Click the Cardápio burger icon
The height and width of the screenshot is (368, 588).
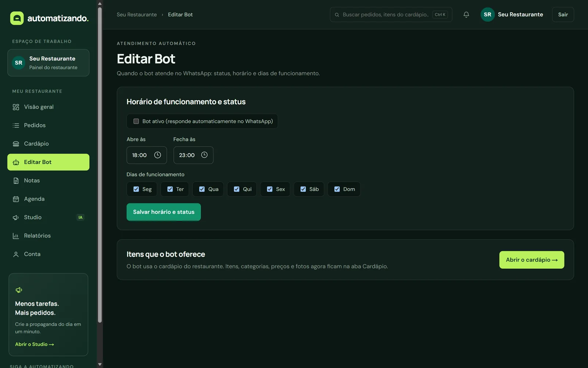16,144
